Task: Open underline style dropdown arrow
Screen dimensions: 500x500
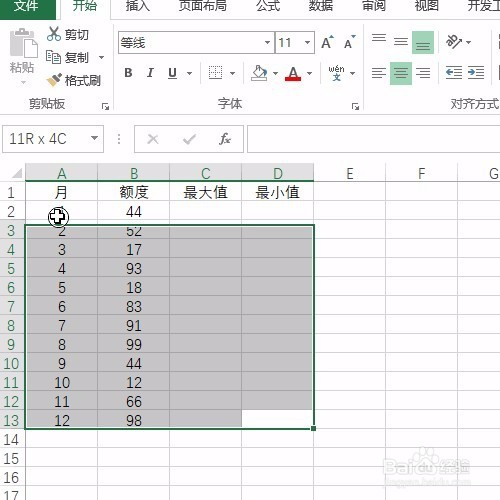Action: coord(189,73)
